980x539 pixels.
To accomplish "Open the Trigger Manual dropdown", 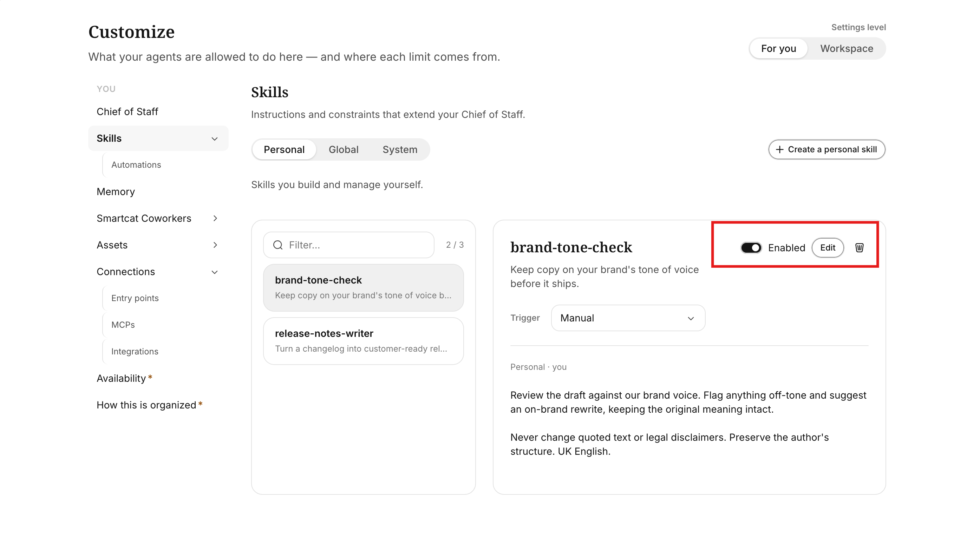I will [x=628, y=318].
